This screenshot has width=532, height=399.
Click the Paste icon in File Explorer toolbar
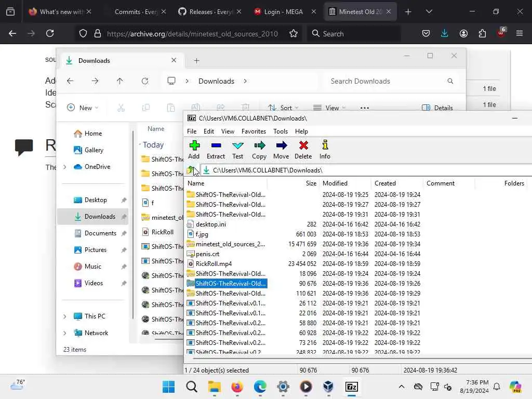pyautogui.click(x=171, y=108)
